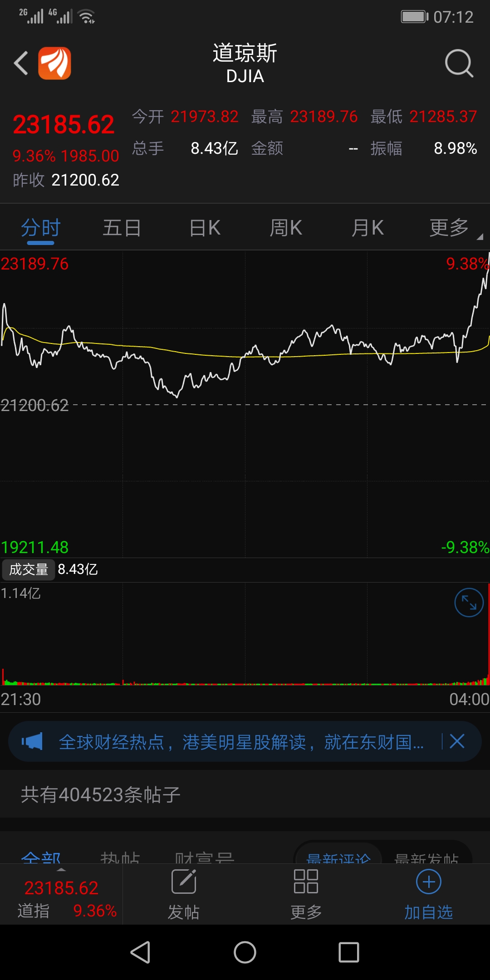The width and height of the screenshot is (490, 980).
Task: Tap Android recent apps square
Action: point(349,952)
